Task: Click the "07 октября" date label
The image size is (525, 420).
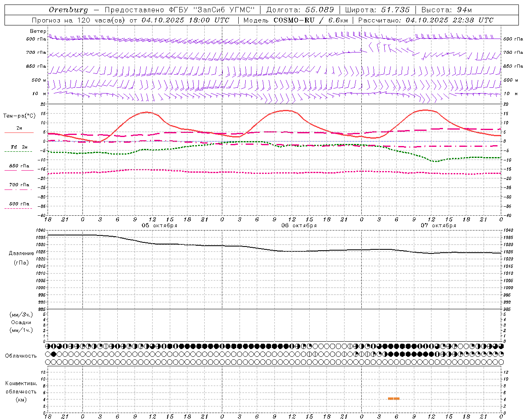Action: point(438,225)
